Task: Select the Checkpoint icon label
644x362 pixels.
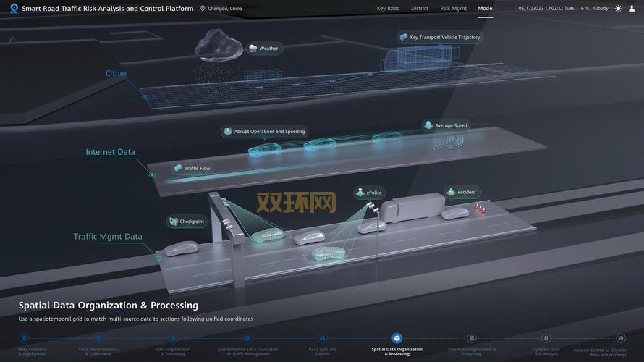Action: [174, 222]
